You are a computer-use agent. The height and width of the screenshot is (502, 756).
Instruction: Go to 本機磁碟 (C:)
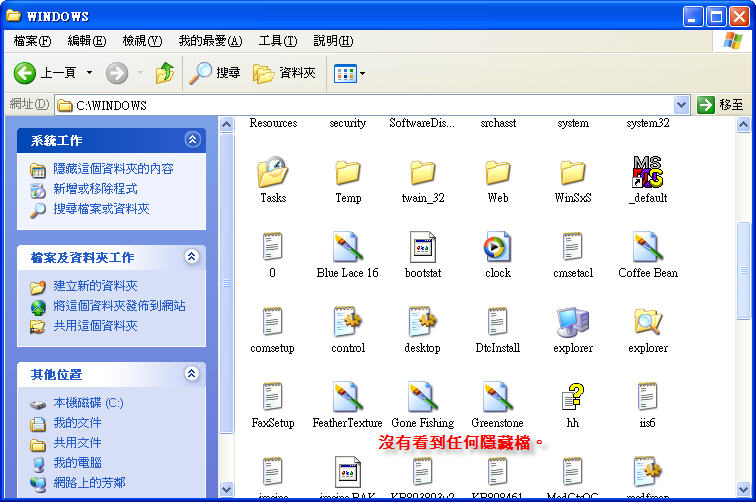tap(88, 403)
